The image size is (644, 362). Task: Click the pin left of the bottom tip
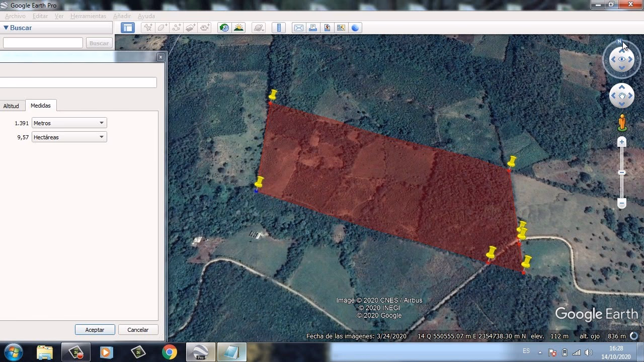(491, 254)
